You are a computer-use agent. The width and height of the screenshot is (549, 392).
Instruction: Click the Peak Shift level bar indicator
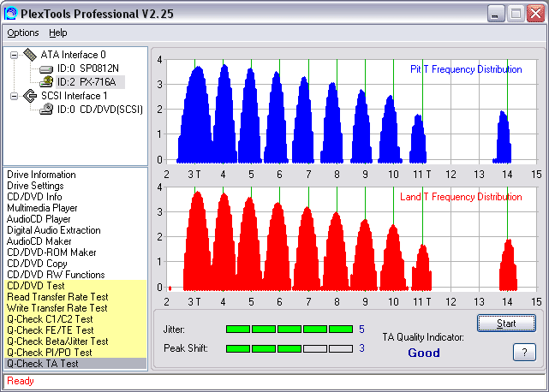tap(289, 348)
